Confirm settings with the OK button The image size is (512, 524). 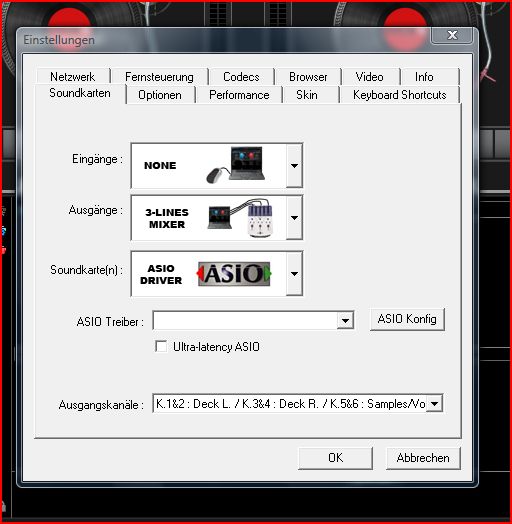[335, 458]
